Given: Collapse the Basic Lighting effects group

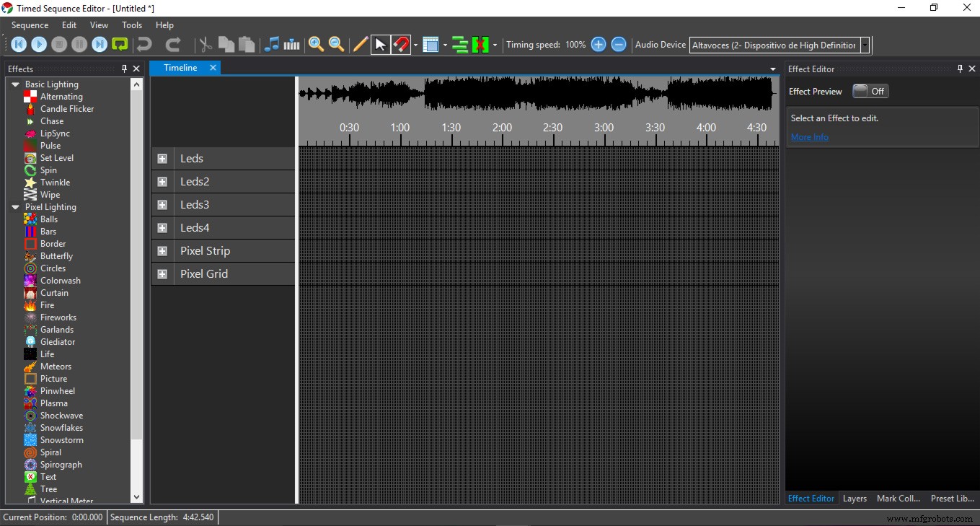Looking at the screenshot, I should pos(15,84).
